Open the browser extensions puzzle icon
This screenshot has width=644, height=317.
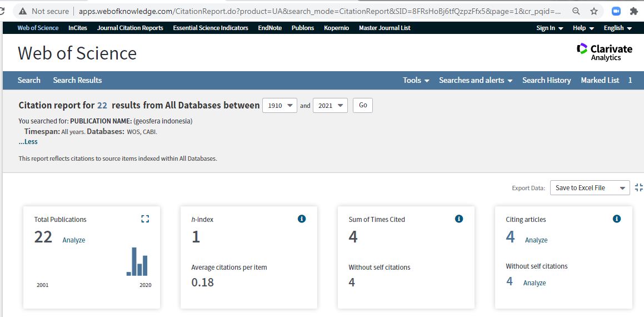pos(634,11)
